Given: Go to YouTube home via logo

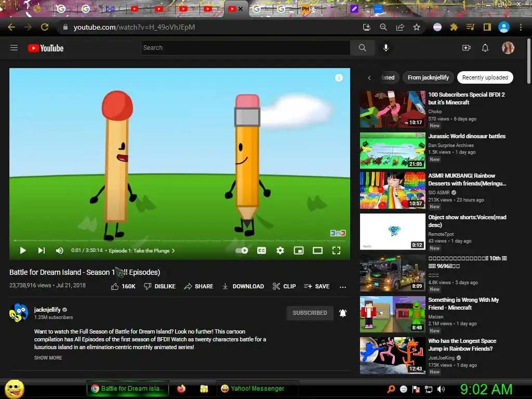Looking at the screenshot, I should pyautogui.click(x=46, y=48).
